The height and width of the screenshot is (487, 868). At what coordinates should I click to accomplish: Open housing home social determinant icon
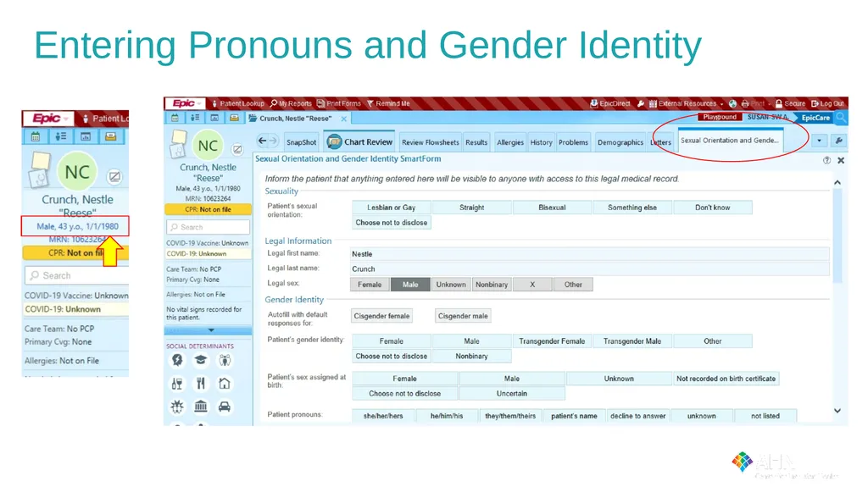click(224, 384)
